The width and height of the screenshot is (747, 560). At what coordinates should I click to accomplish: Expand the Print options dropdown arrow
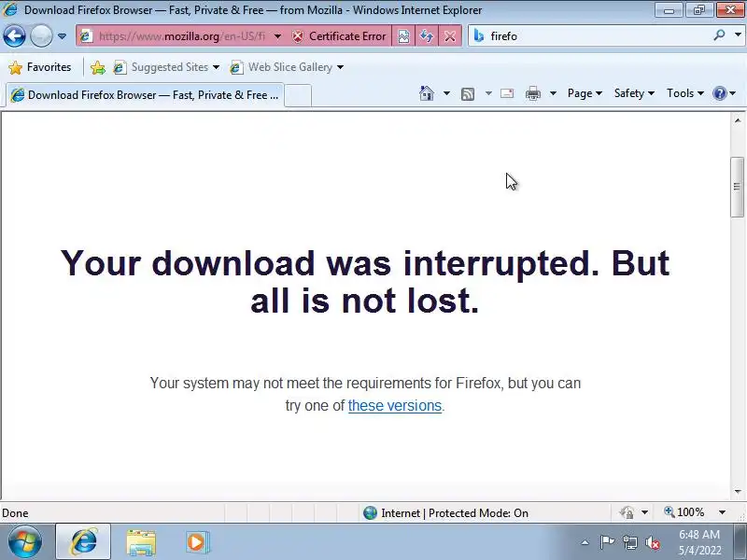(x=553, y=93)
